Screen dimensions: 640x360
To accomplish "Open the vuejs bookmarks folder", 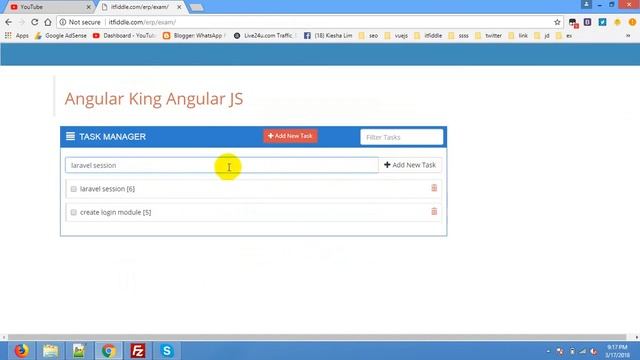I will [396, 36].
